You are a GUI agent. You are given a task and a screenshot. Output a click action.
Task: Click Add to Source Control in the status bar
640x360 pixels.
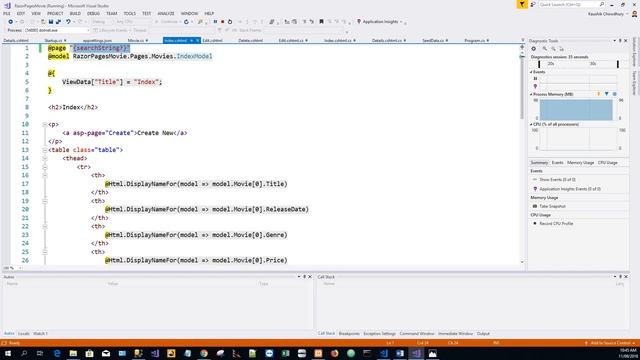coord(610,343)
